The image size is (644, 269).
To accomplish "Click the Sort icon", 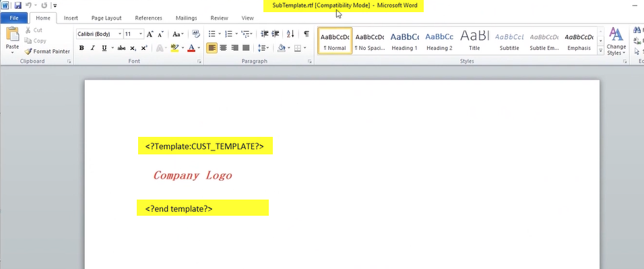I will point(290,34).
